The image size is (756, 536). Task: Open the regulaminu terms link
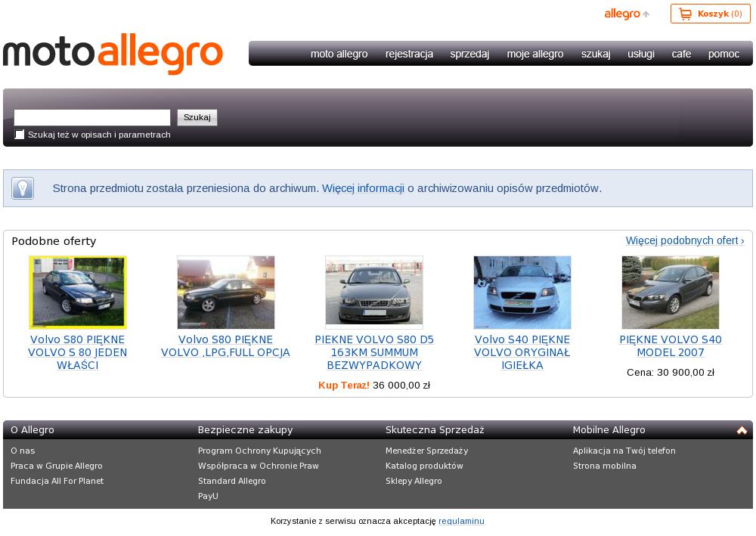click(461, 521)
